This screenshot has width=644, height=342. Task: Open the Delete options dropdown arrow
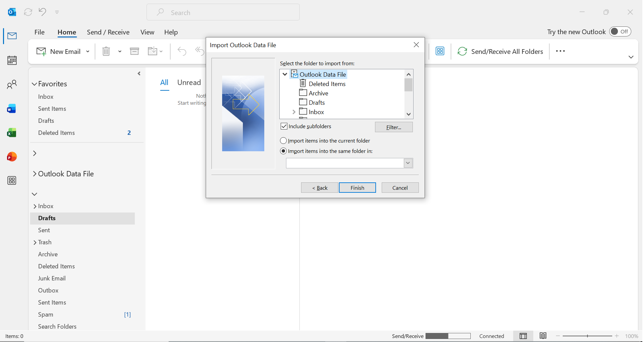click(x=120, y=52)
